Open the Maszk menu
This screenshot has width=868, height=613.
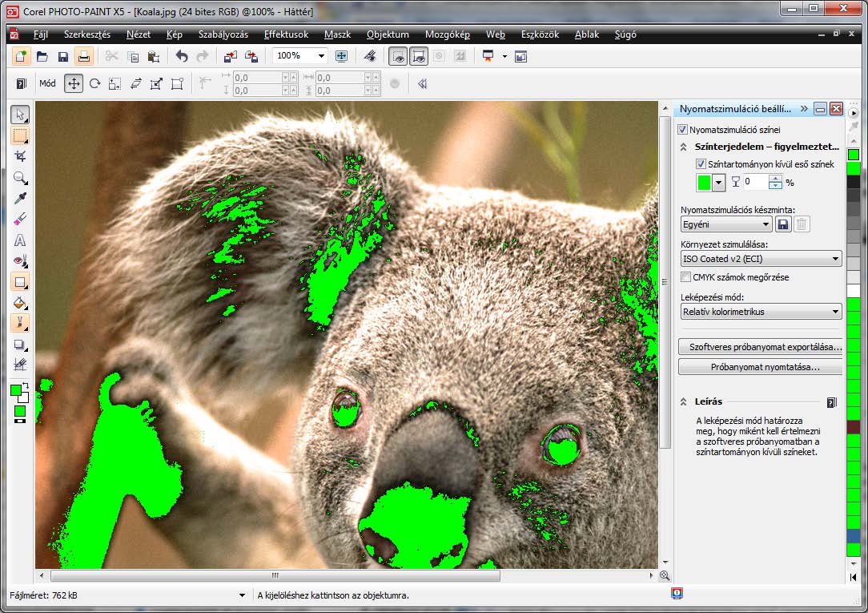pos(337,34)
